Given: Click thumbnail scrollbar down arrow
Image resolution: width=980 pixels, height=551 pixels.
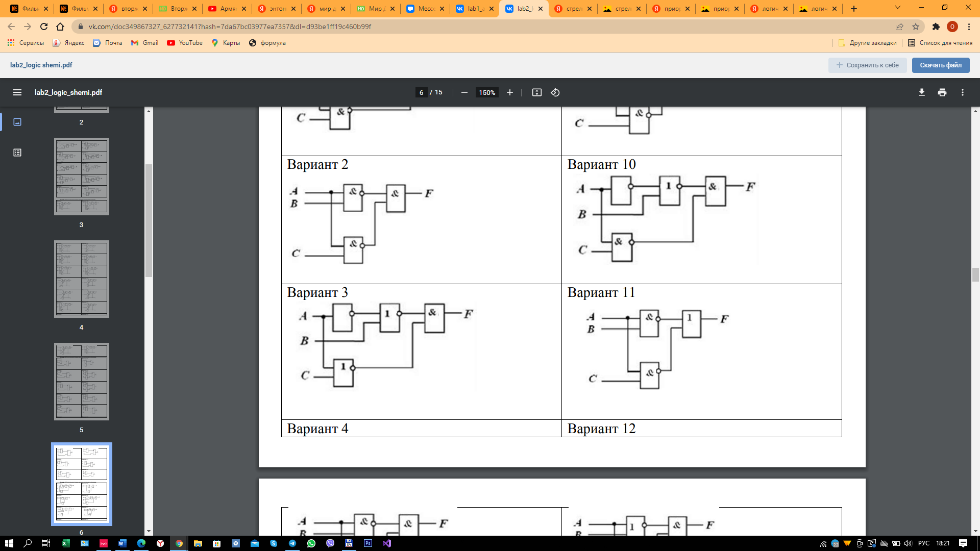Looking at the screenshot, I should (x=149, y=531).
